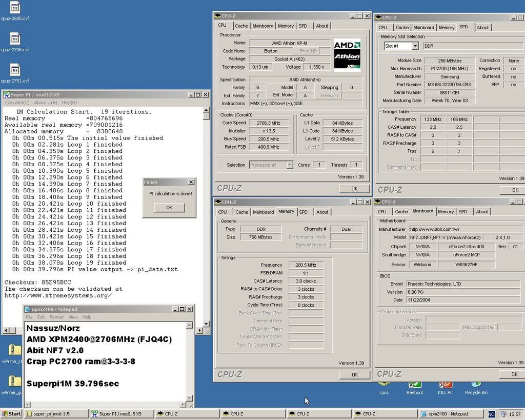Click the Checksum: 85E95BCC line in Super PI
The height and width of the screenshot is (420, 525).
[37, 283]
